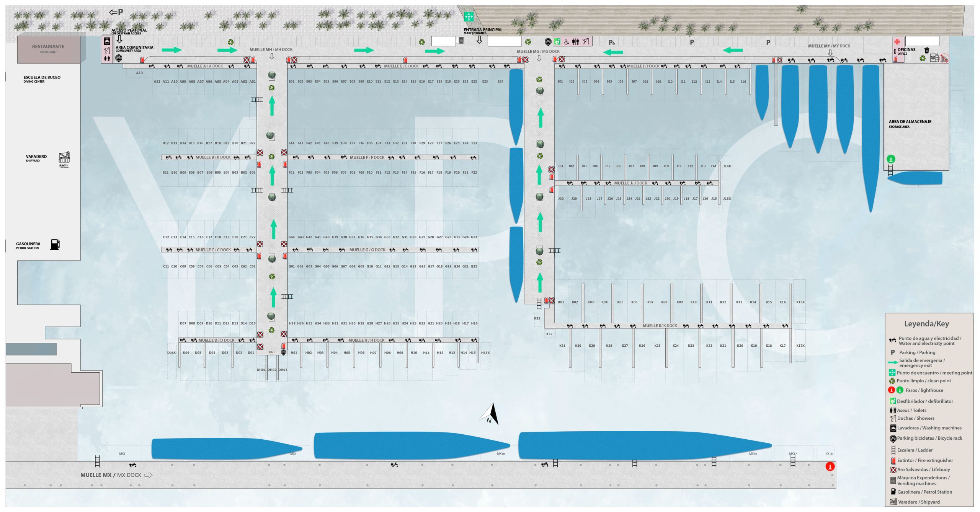
Task: Click the shipyard crane icon next to Varadero
Action: [x=64, y=157]
